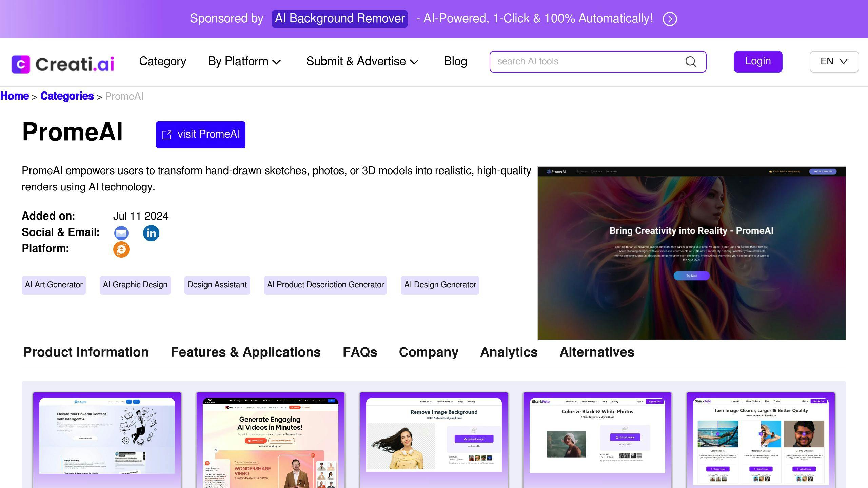Expand the Submit & Advertise dropdown
The height and width of the screenshot is (488, 868).
tap(362, 61)
